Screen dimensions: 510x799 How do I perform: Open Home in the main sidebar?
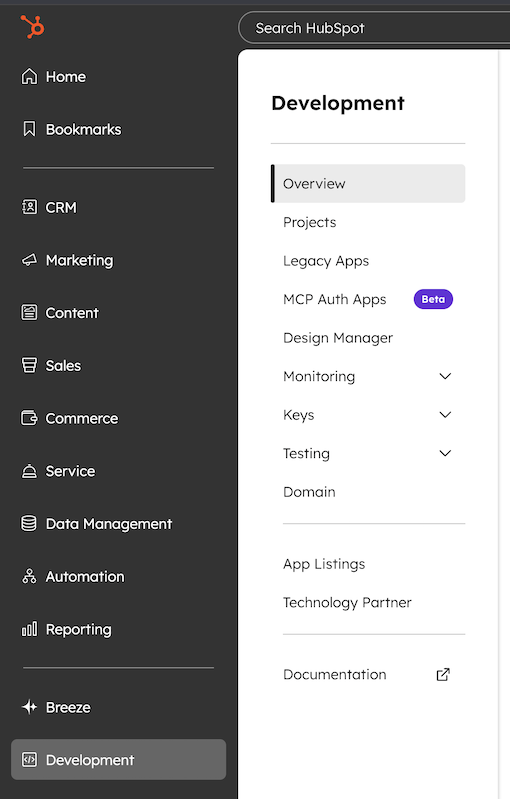pyautogui.click(x=66, y=76)
